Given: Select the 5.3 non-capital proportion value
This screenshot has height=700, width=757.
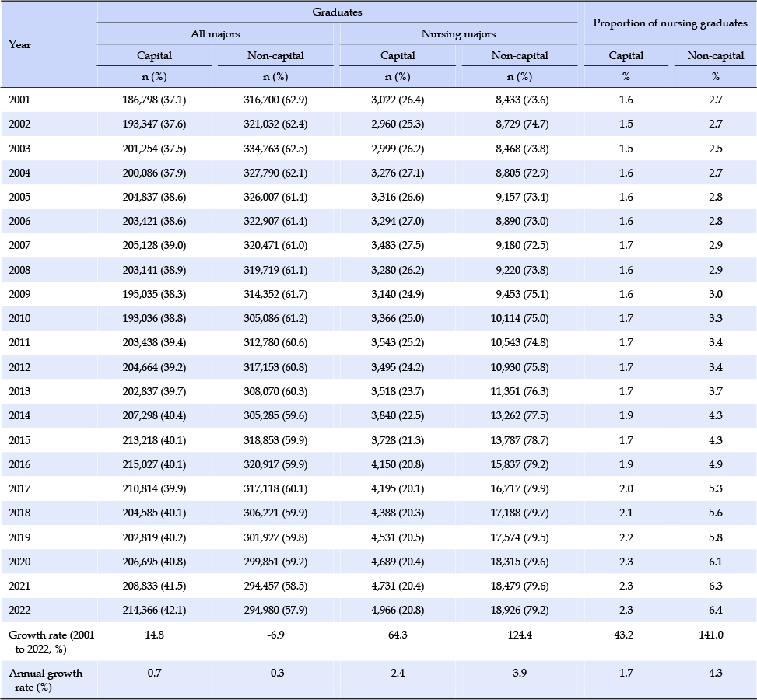Looking at the screenshot, I should [716, 488].
